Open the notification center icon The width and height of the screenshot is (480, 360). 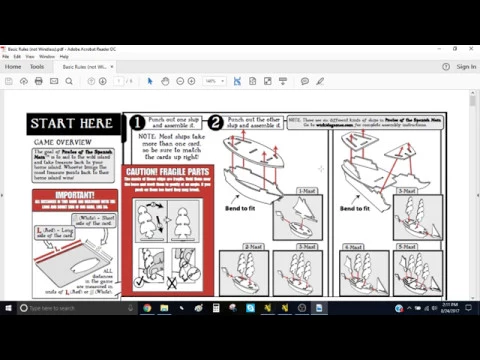point(469,308)
